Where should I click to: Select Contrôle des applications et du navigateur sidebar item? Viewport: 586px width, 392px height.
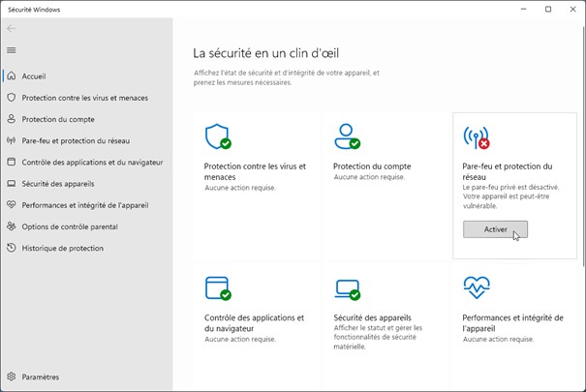click(92, 162)
